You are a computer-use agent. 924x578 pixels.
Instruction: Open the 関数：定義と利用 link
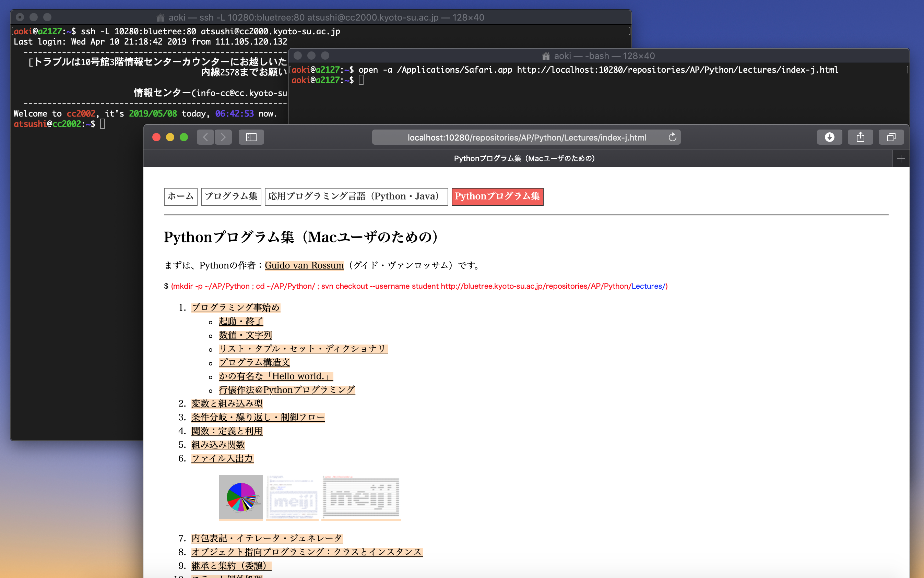point(227,431)
